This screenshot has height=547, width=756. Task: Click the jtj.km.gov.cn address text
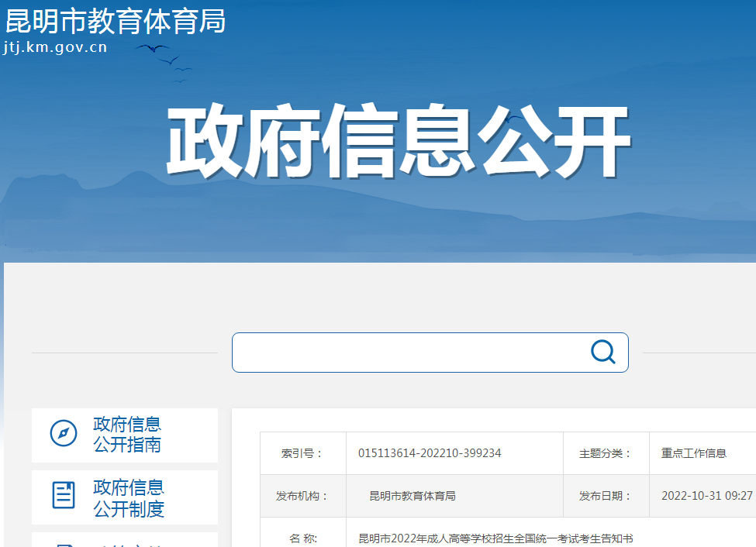(55, 47)
